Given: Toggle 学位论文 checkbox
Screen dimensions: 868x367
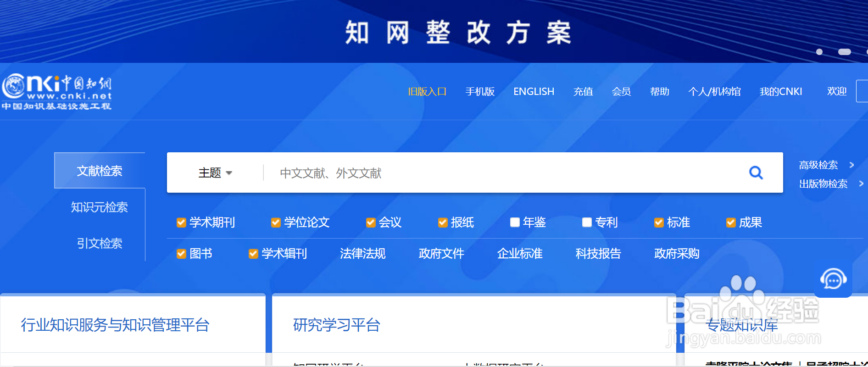Looking at the screenshot, I should click(276, 222).
